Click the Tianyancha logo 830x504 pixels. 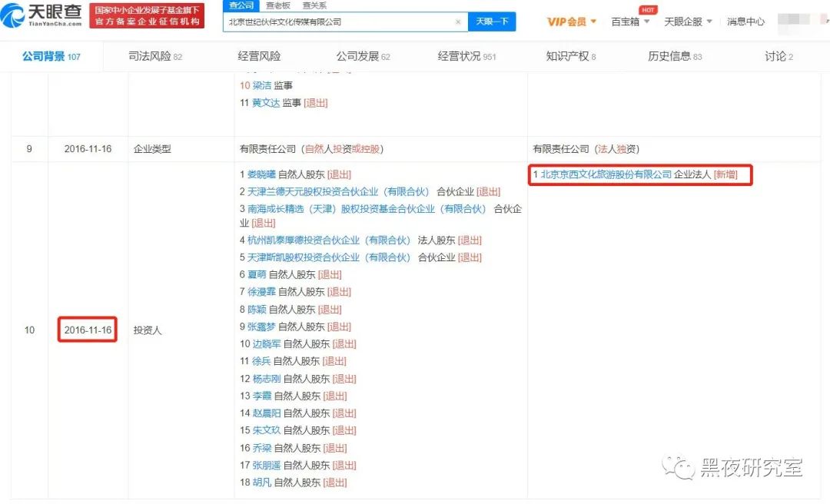(41, 15)
